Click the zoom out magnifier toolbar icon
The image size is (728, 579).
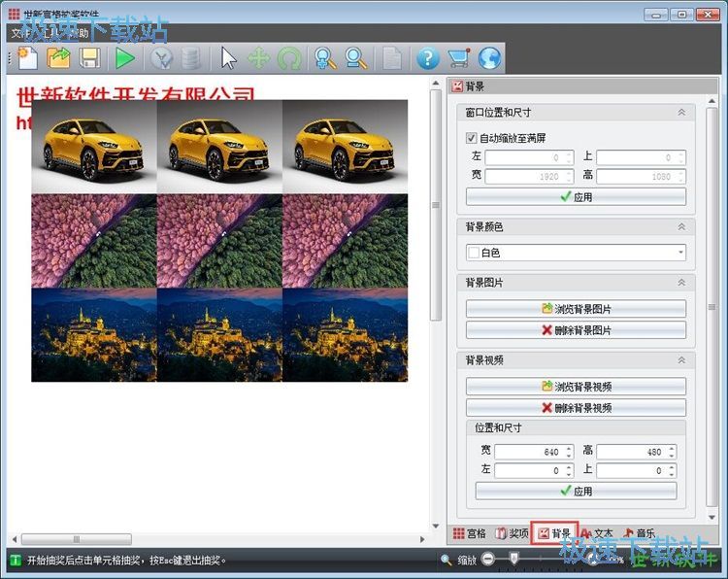[356, 59]
